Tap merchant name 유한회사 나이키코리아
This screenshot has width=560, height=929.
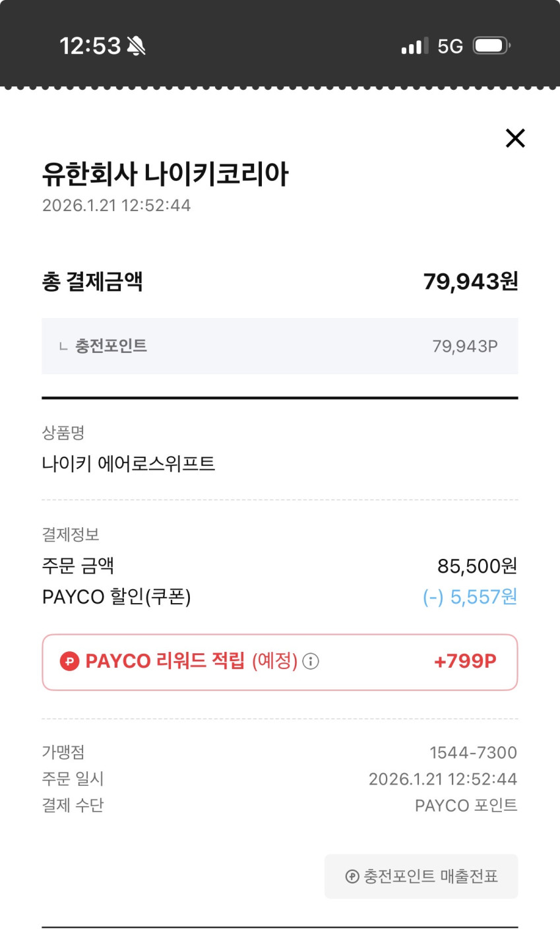(165, 174)
